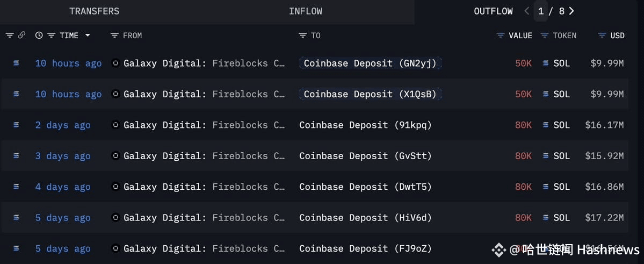Viewport: 644px width, 264px height.
Task: Click the chain link icon in header
Action: [22, 35]
